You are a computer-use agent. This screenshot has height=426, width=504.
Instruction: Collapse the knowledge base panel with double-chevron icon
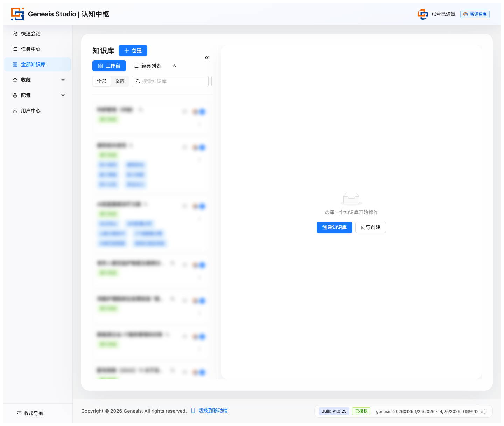point(207,58)
